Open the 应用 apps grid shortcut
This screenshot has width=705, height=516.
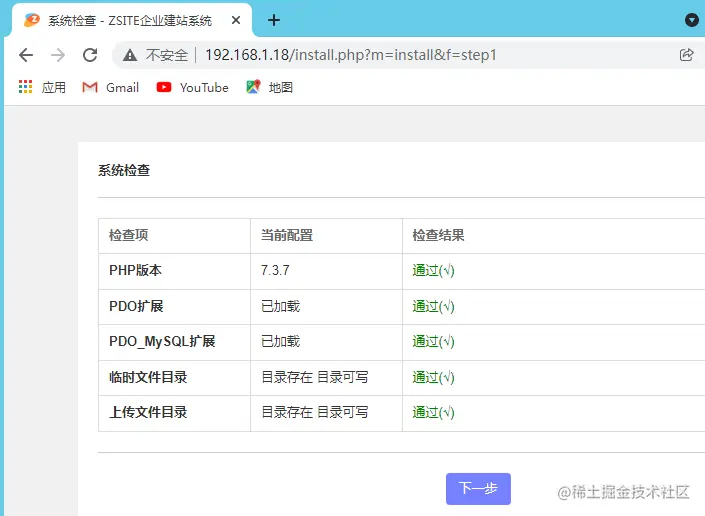point(42,87)
